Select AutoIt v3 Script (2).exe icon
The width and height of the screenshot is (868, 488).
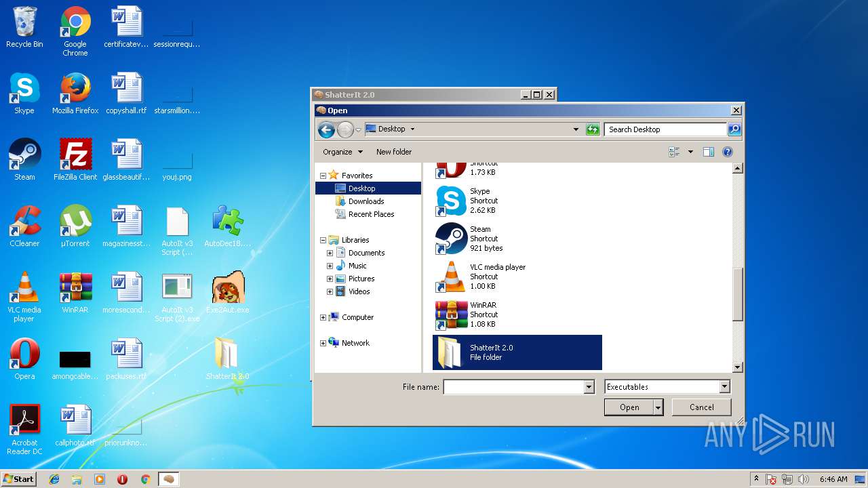coord(177,297)
